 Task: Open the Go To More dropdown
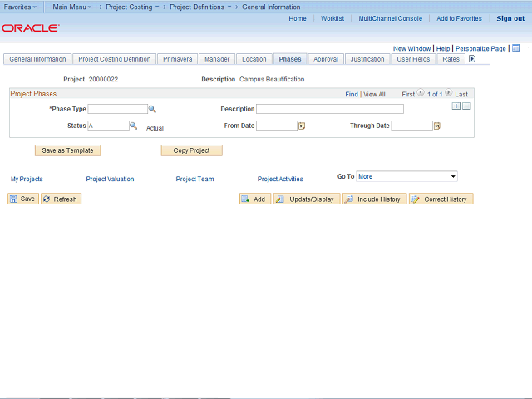pos(406,176)
